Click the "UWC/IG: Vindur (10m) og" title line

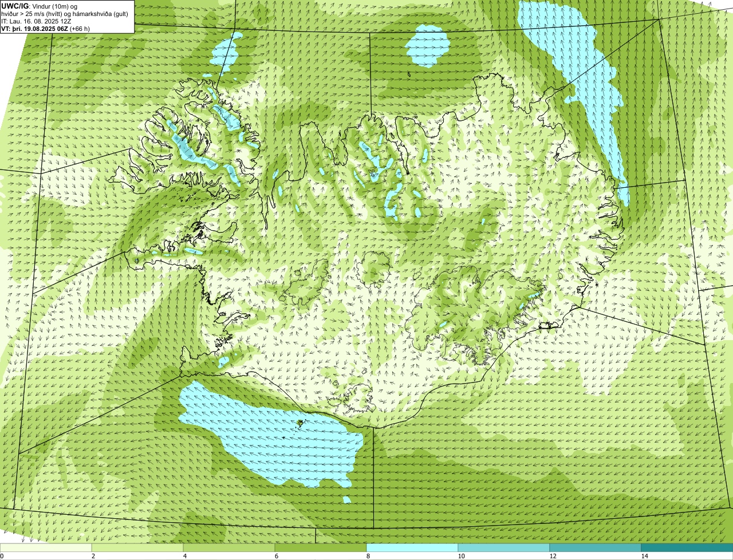coord(39,6)
